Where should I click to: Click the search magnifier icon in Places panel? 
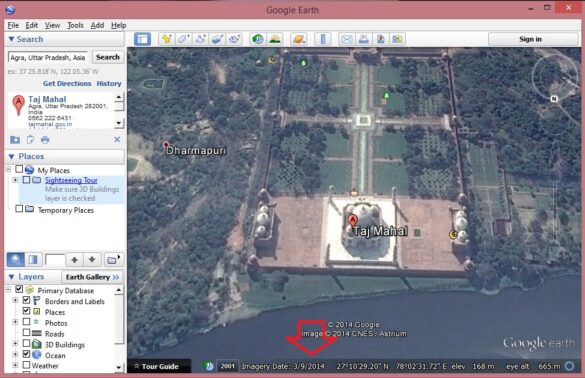coord(16,259)
